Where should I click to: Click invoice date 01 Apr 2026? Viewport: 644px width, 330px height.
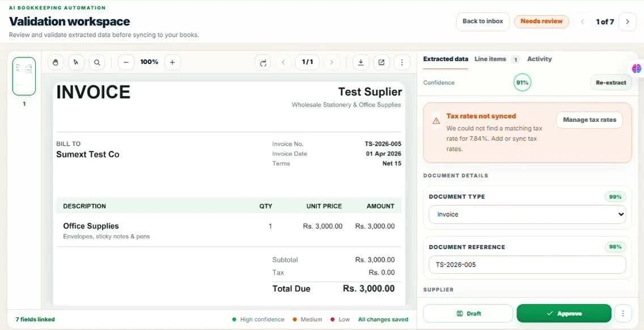coord(384,154)
